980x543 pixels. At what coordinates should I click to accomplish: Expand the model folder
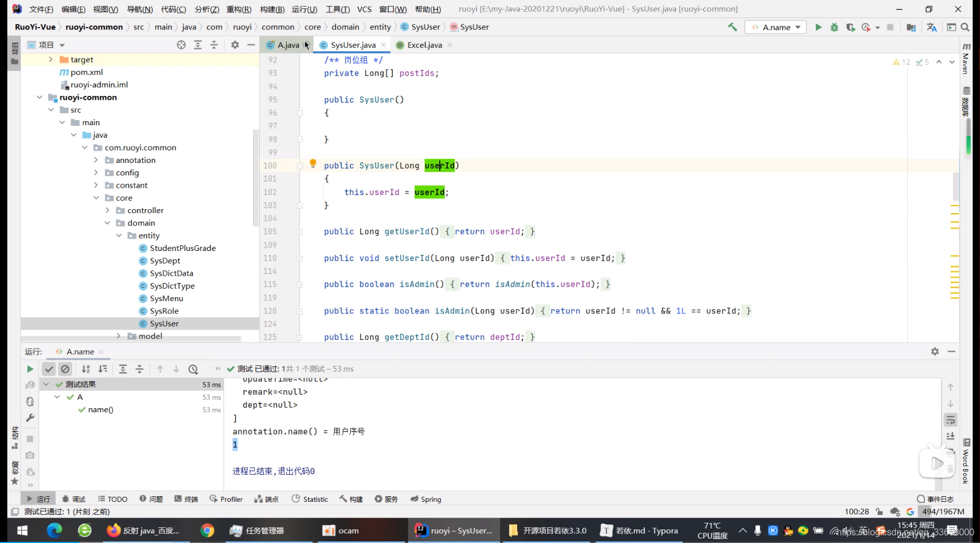[x=118, y=336]
